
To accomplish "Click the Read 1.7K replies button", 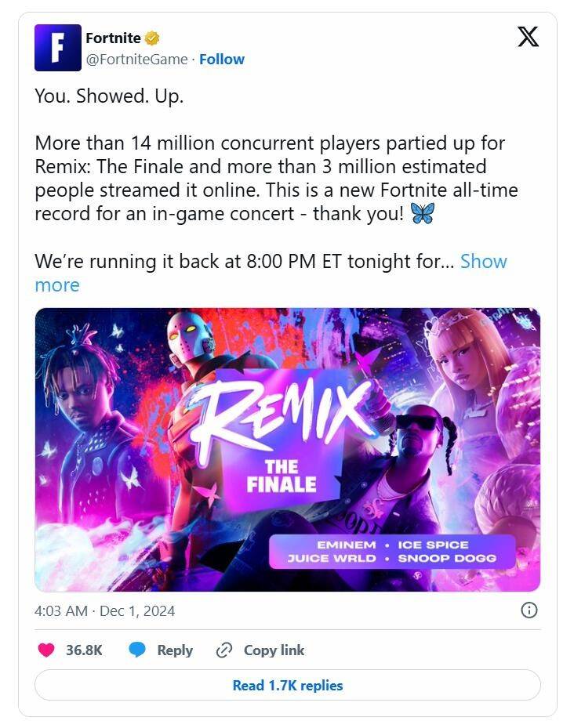I will [288, 685].
